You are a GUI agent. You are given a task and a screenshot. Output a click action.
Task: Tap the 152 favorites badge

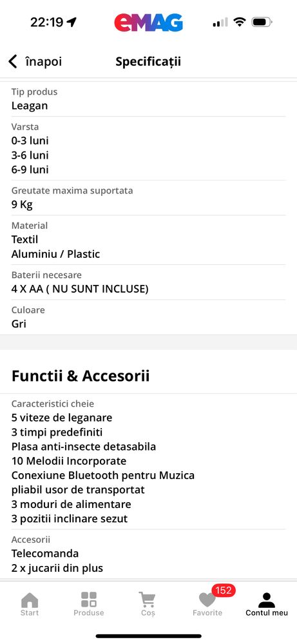(224, 590)
